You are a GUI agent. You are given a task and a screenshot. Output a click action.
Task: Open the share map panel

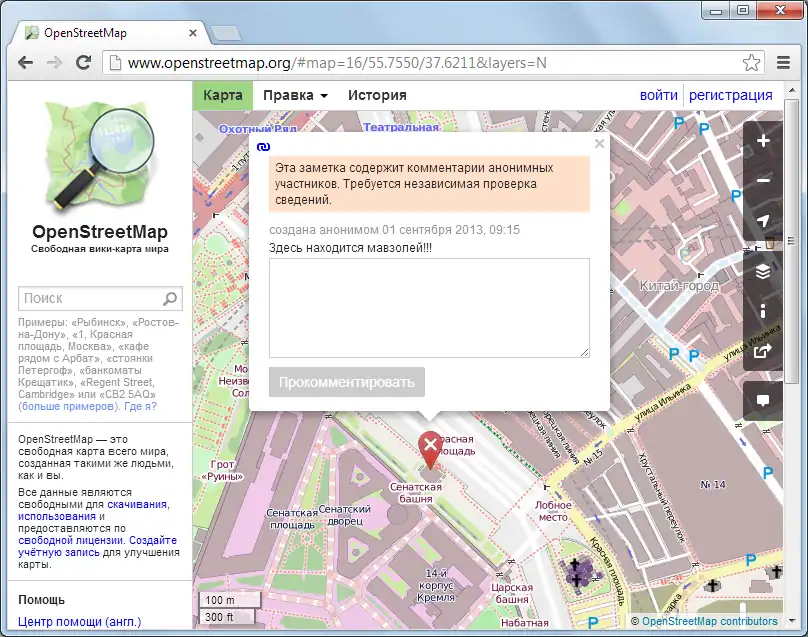click(x=764, y=351)
